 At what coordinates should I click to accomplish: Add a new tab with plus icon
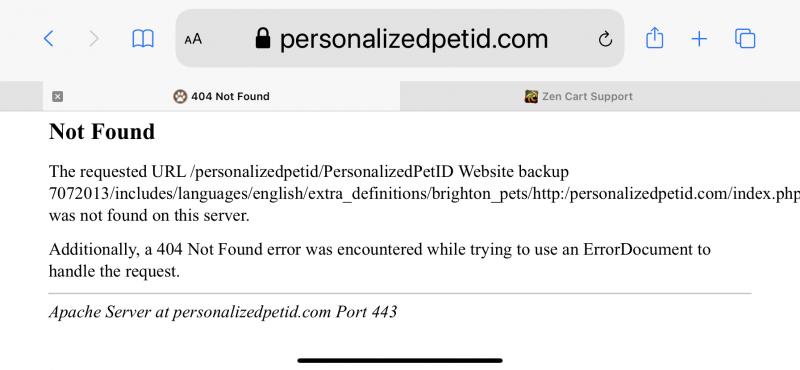click(x=699, y=39)
